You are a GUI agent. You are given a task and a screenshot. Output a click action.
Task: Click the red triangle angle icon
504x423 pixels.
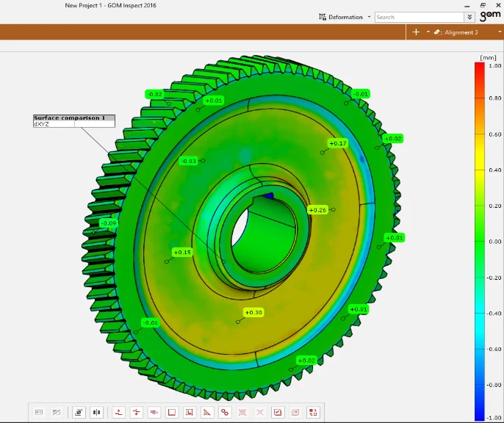coord(207,413)
